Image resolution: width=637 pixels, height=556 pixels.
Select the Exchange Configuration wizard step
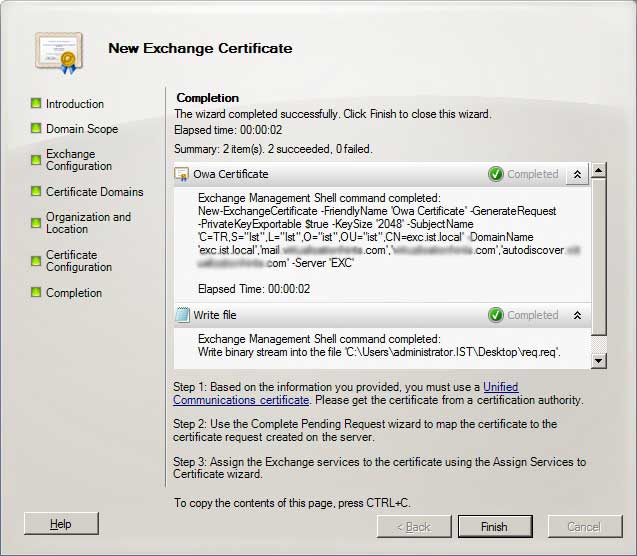(x=78, y=160)
